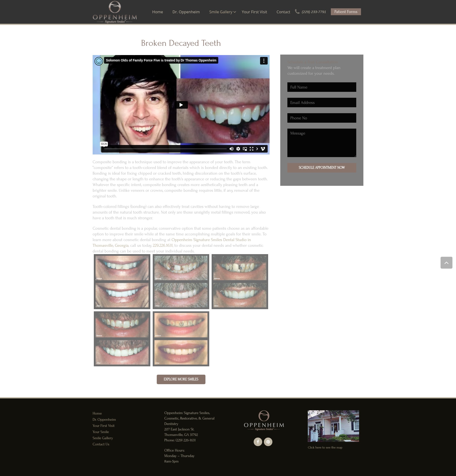
Task: Open Vimeo logo link
Action: point(263,149)
